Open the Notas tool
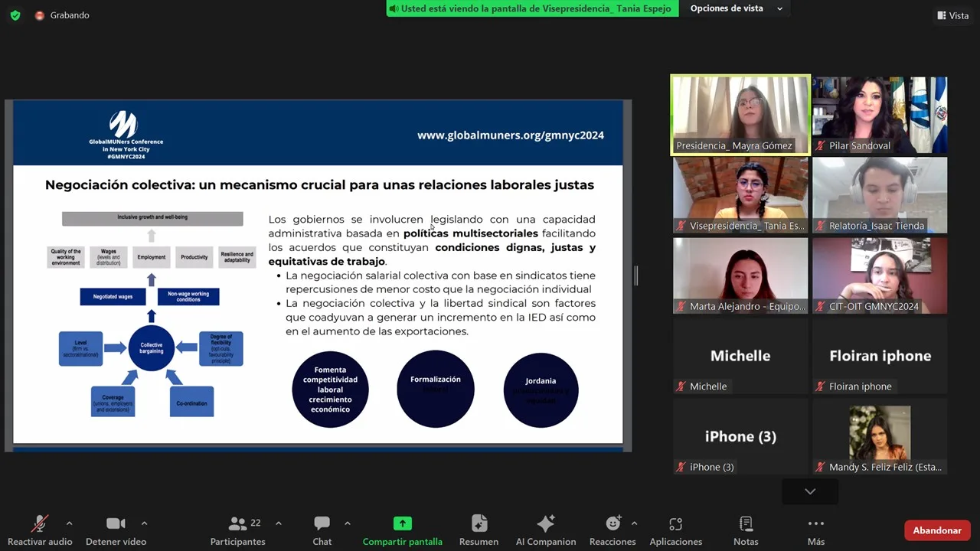The image size is (980, 551). 745,530
